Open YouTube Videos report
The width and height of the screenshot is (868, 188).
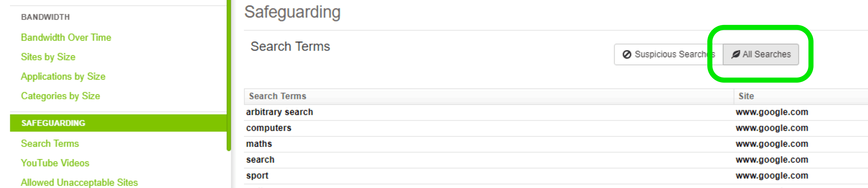click(55, 163)
